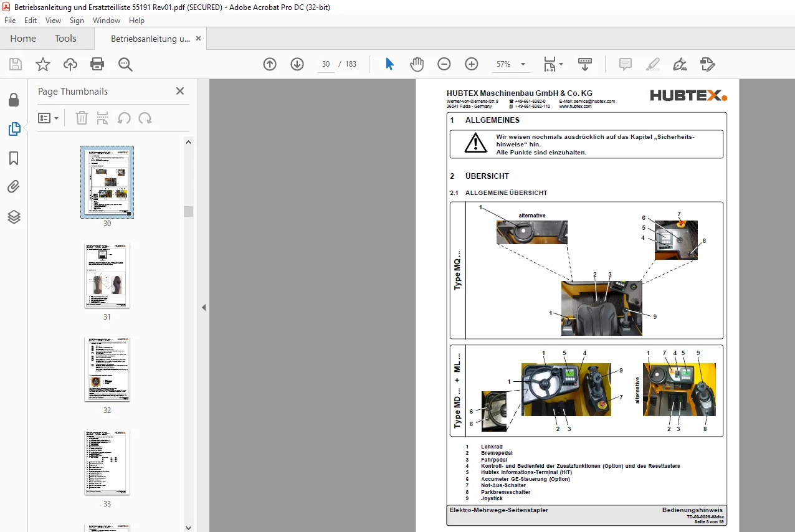Zoom out with the minus icon
795x532 pixels.
pos(444,64)
